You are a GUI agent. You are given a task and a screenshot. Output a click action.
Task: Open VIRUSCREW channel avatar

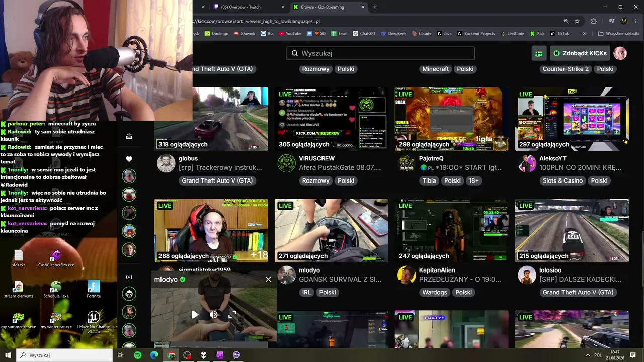(286, 163)
